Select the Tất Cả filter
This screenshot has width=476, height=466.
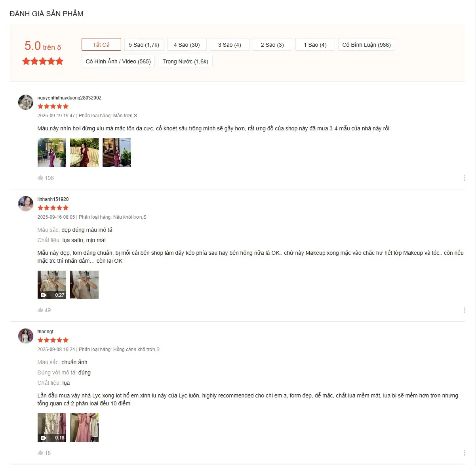[x=101, y=44]
